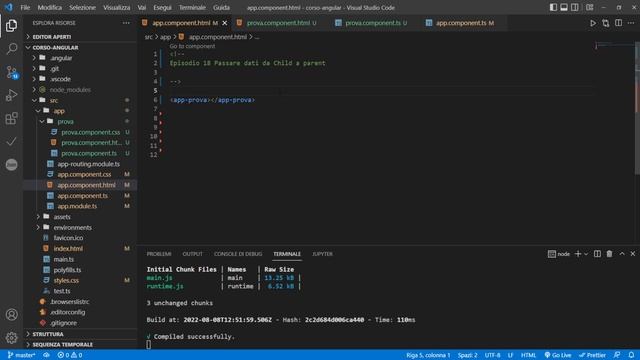Click the Explorer more actions ellipsis

point(126,23)
